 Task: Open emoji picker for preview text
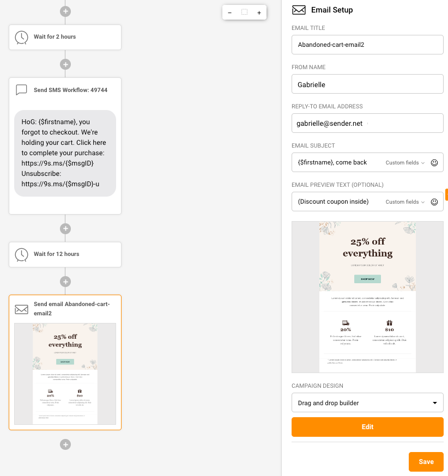pyautogui.click(x=434, y=202)
